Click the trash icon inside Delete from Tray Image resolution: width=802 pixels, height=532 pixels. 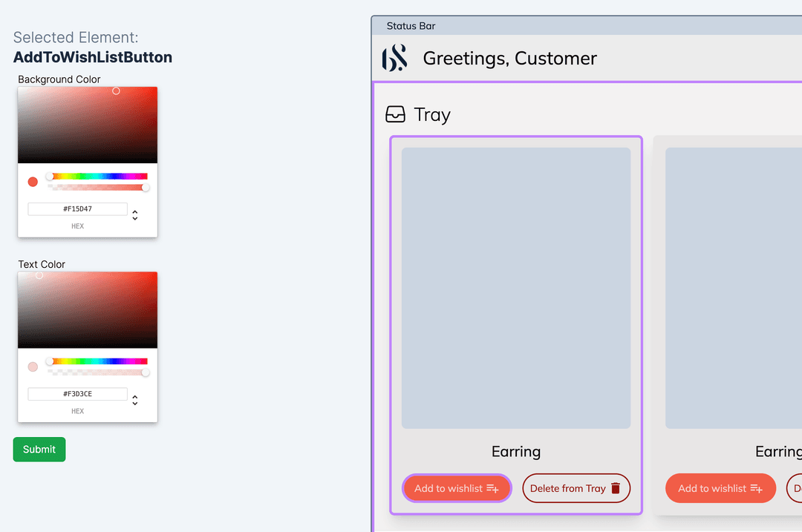616,487
